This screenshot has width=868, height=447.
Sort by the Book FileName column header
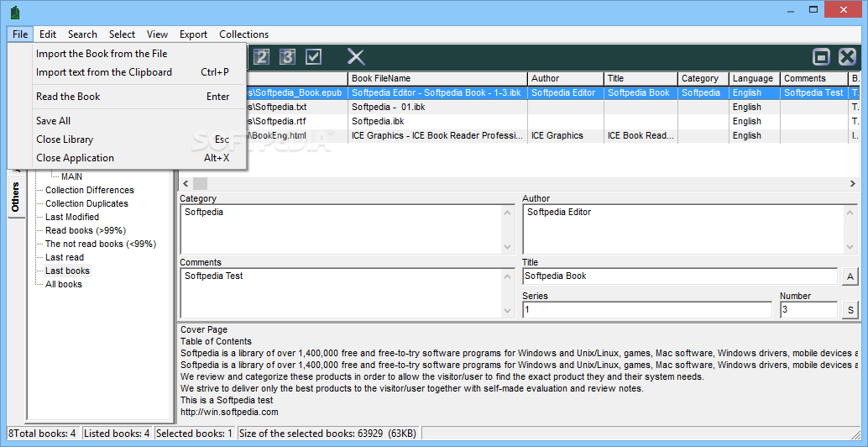click(x=437, y=79)
